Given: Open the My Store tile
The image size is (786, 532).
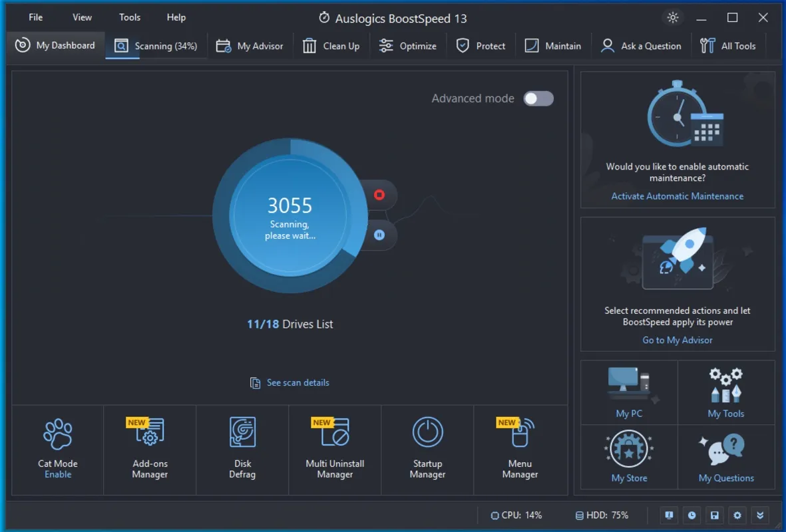Looking at the screenshot, I should pyautogui.click(x=629, y=457).
